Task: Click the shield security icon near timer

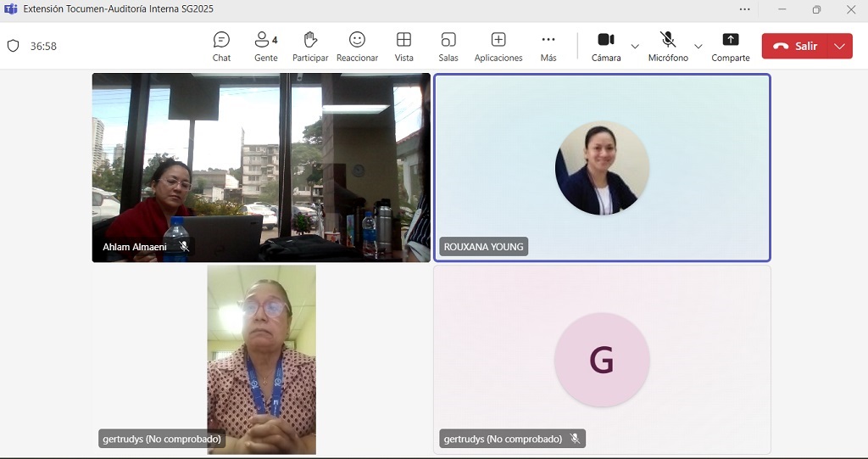Action: 13,46
